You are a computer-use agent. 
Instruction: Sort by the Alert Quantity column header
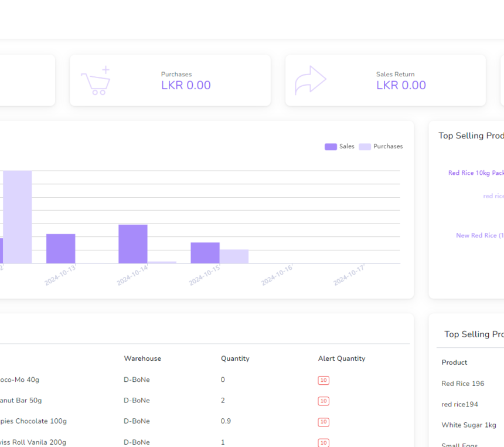pos(342,358)
